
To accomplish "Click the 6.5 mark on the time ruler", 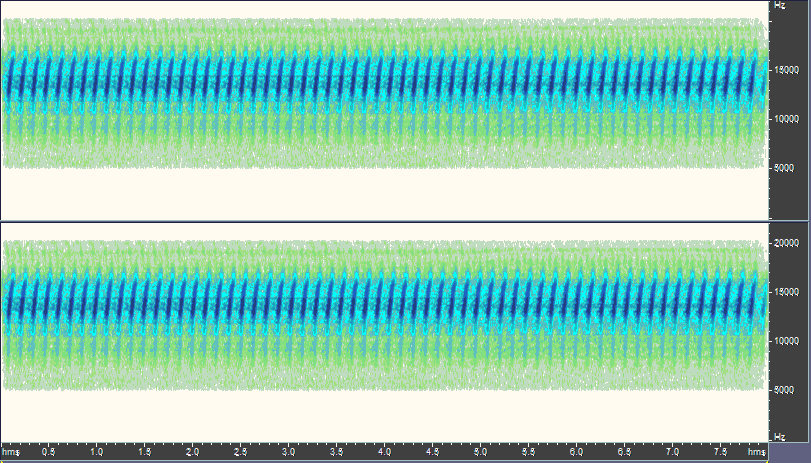I will click(x=624, y=452).
